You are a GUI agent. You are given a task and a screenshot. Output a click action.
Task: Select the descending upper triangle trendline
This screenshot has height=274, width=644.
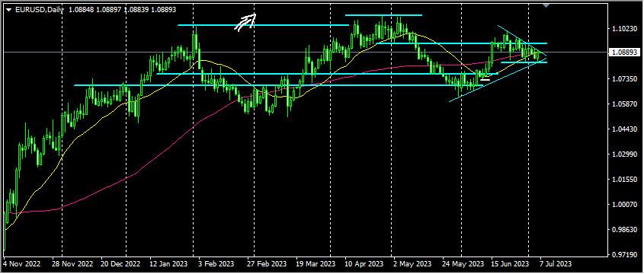pos(522,40)
